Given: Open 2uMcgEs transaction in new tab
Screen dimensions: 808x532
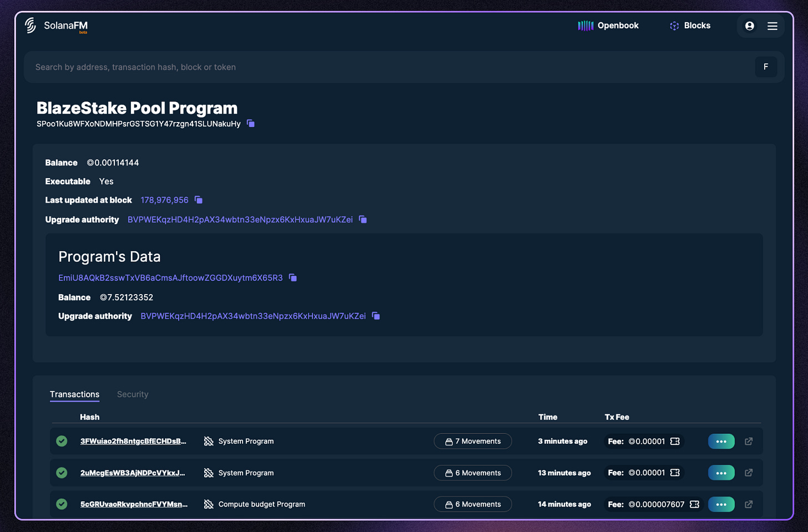Looking at the screenshot, I should coord(749,473).
